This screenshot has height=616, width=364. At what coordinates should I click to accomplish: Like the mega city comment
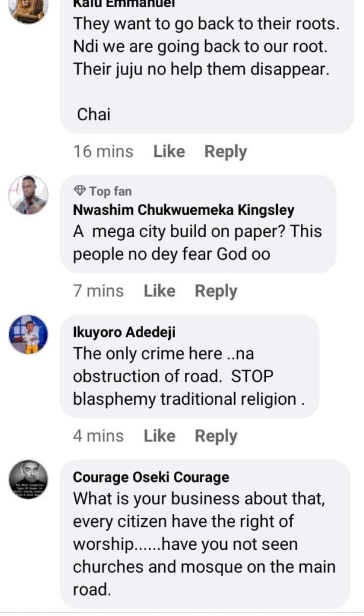[x=159, y=291]
